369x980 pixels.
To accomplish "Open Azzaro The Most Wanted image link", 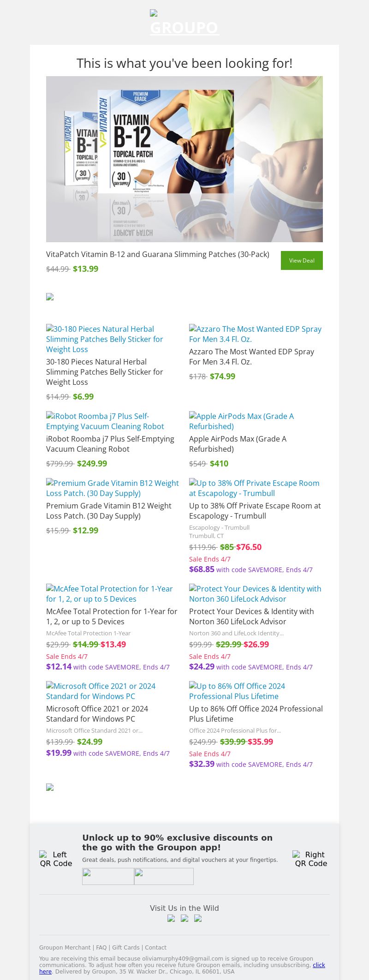I will pos(255,334).
